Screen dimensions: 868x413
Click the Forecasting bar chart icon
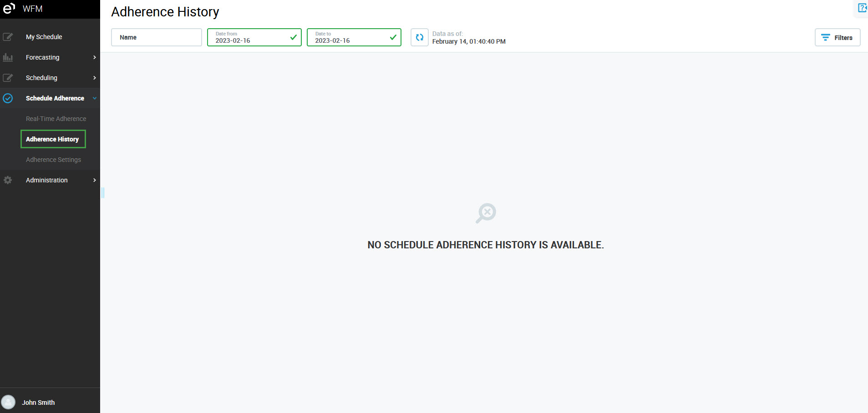coord(8,57)
